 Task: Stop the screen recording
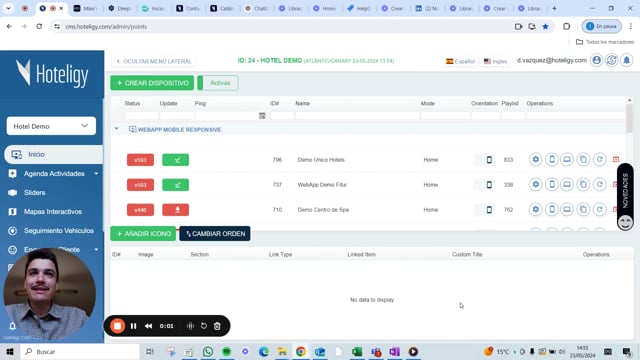[118, 326]
